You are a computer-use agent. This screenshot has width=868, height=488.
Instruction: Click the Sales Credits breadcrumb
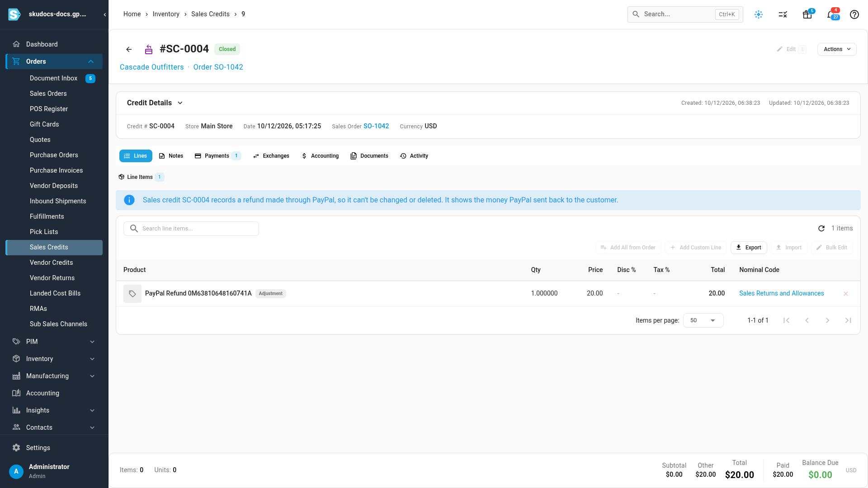210,14
